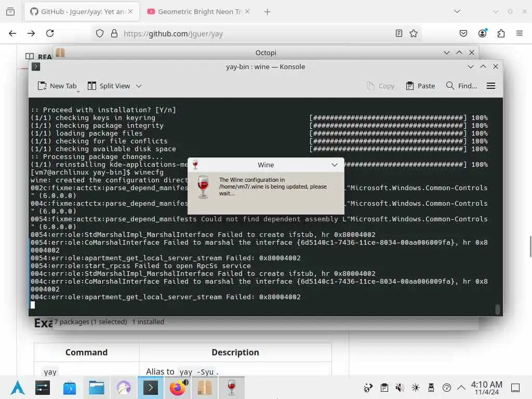This screenshot has width=532, height=399.
Task: Open the bird icon app in taskbar
Action: click(124, 388)
